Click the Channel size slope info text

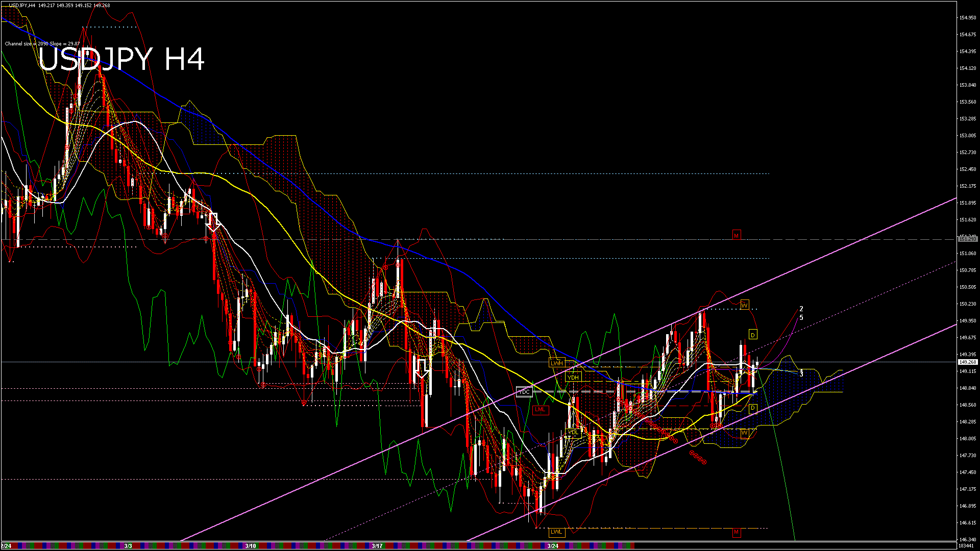point(42,44)
